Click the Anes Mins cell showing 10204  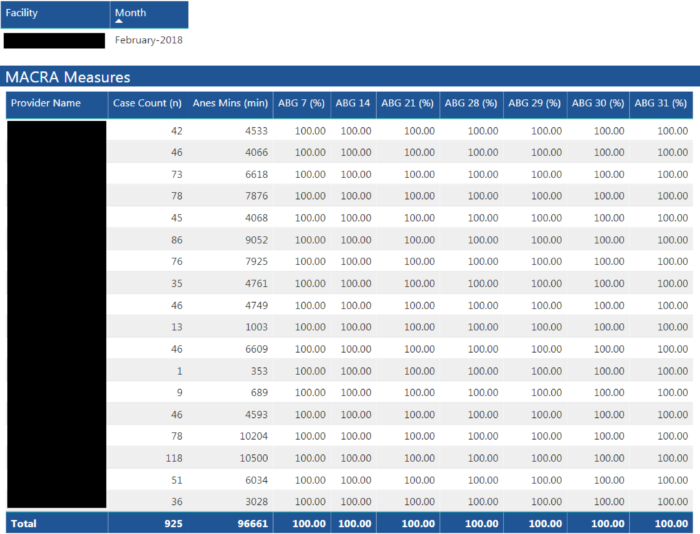click(x=250, y=436)
